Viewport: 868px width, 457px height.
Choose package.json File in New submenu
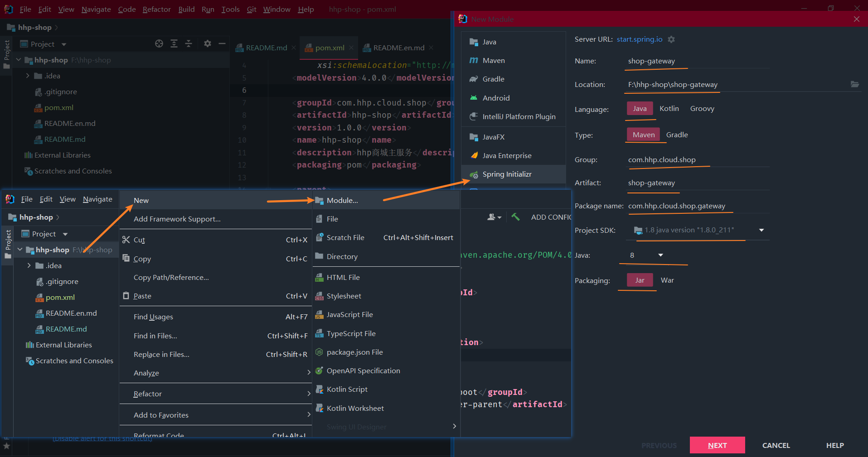pyautogui.click(x=386, y=352)
